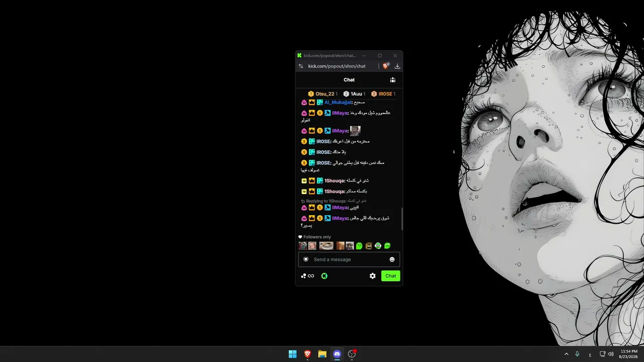644x362 pixels.
Task: Open Brave browser from the taskbar
Action: pos(307,354)
